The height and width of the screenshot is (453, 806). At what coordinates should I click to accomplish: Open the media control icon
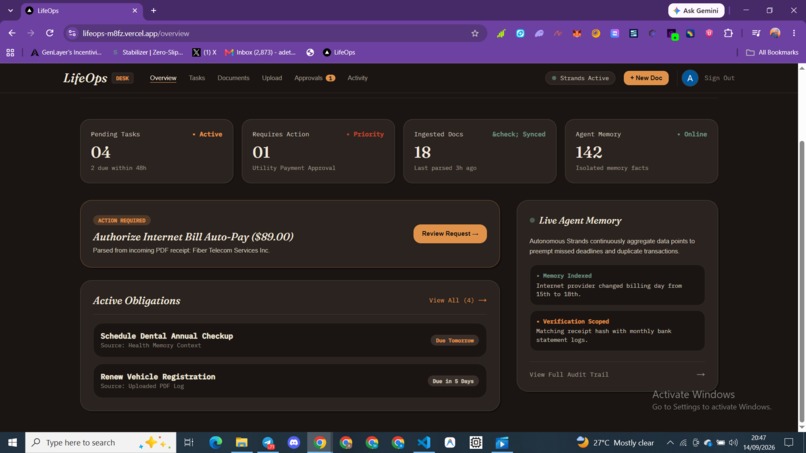(756, 33)
